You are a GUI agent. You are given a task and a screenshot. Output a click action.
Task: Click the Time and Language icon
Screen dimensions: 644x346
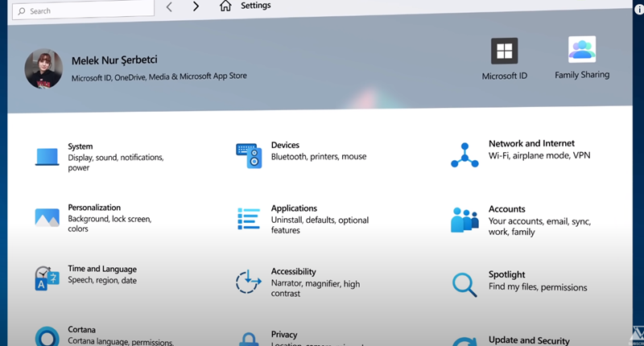coord(47,278)
